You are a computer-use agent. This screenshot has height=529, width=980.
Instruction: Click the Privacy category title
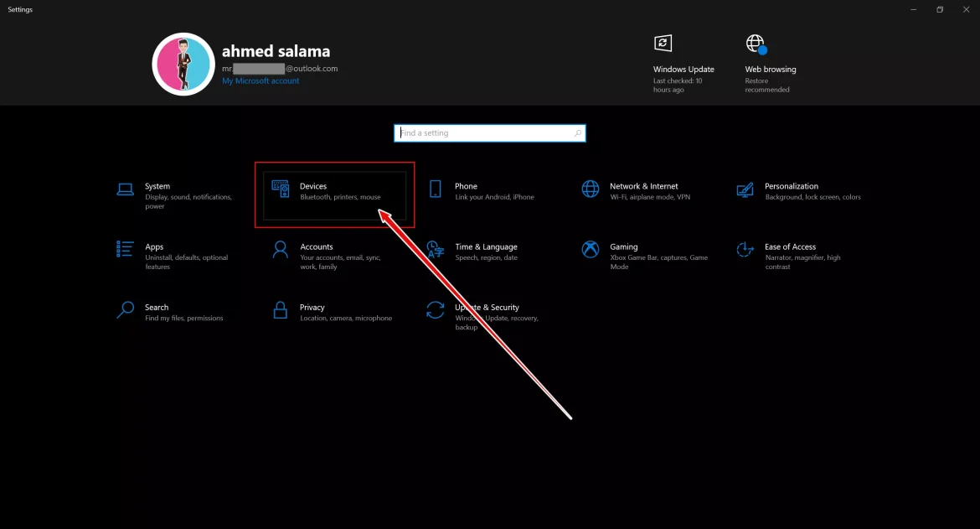click(312, 308)
